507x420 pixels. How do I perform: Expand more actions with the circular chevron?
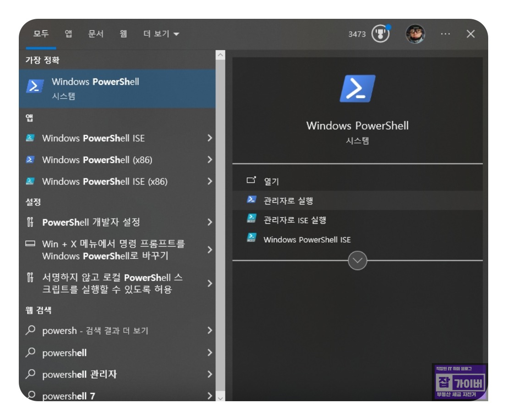(x=357, y=260)
